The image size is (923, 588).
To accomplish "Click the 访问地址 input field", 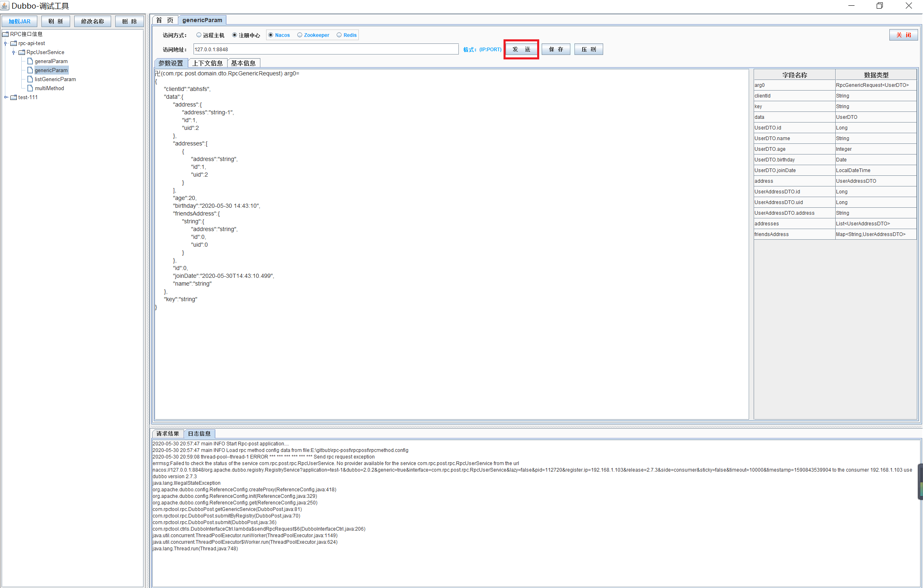I will [x=326, y=49].
